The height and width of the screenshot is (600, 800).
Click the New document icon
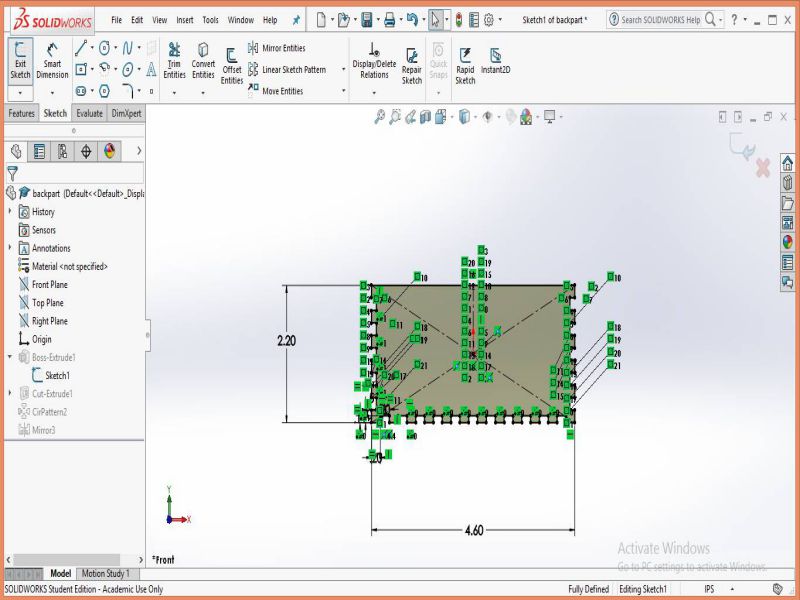click(x=321, y=20)
